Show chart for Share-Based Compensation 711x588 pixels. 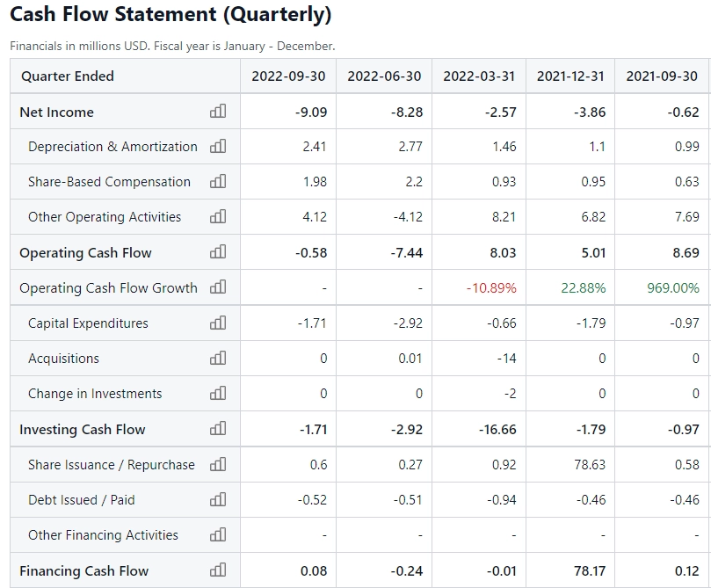point(218,182)
